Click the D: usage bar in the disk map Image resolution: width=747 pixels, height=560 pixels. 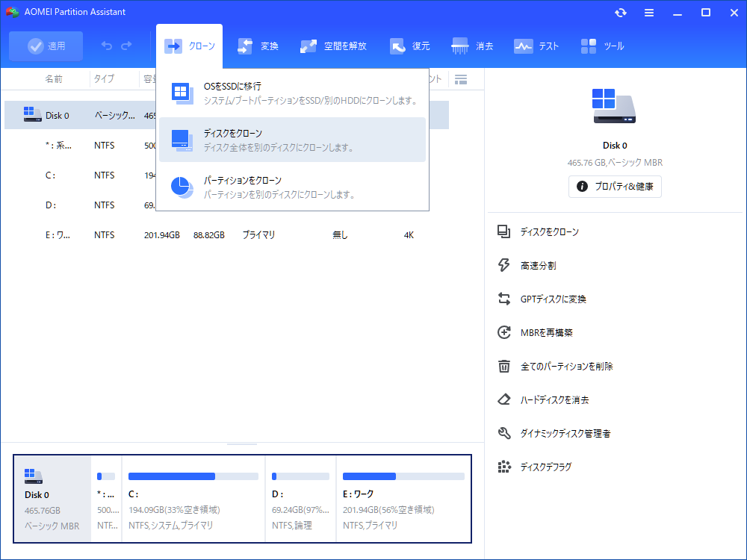pyautogui.click(x=300, y=476)
